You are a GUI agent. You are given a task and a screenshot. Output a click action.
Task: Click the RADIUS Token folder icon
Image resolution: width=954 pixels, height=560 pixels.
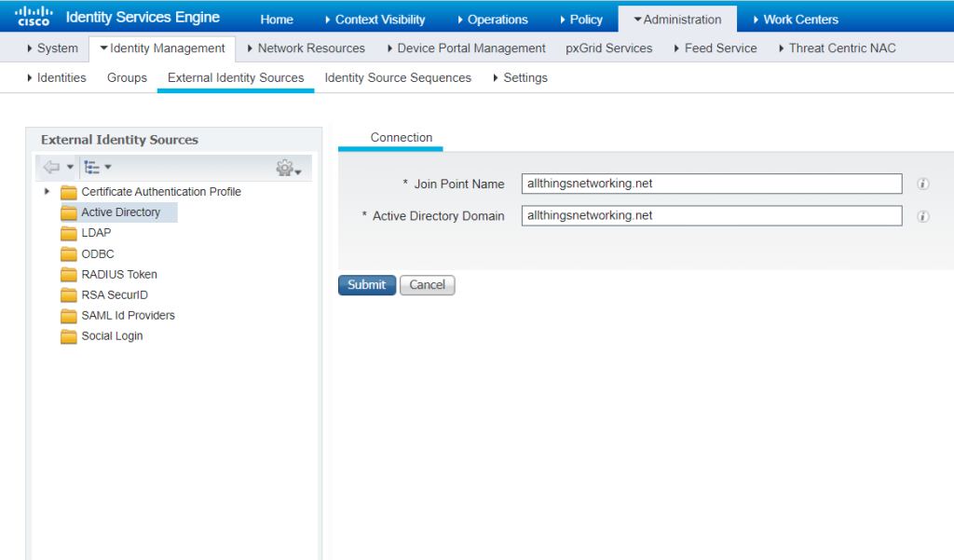(x=69, y=275)
